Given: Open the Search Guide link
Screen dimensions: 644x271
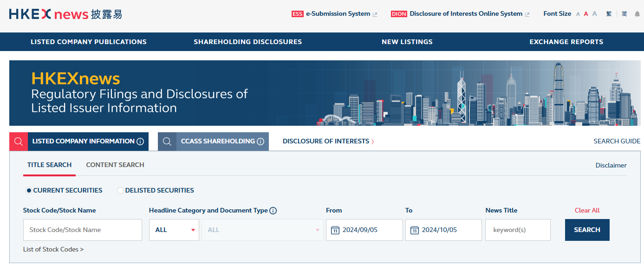Looking at the screenshot, I should [x=617, y=141].
